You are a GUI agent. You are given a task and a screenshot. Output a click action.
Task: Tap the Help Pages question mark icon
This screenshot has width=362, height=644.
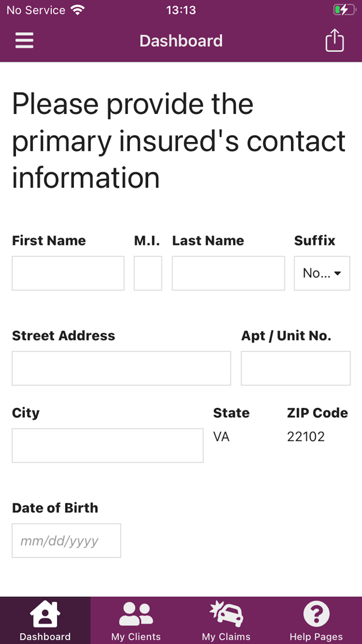pos(316,613)
